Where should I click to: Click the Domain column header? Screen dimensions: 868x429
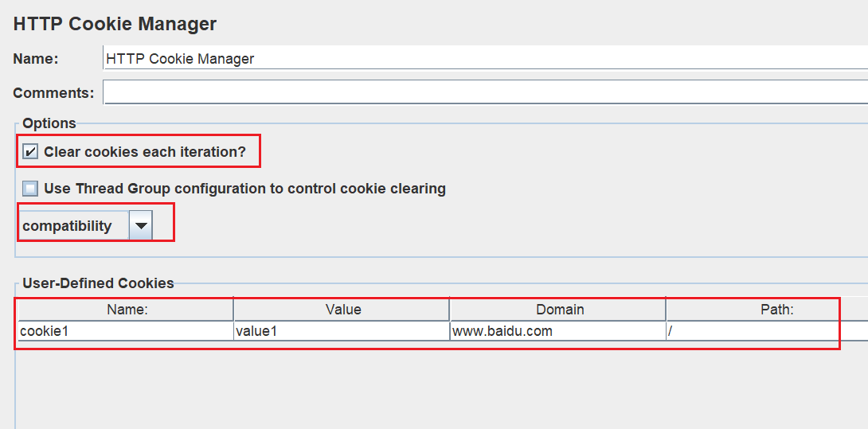(558, 310)
